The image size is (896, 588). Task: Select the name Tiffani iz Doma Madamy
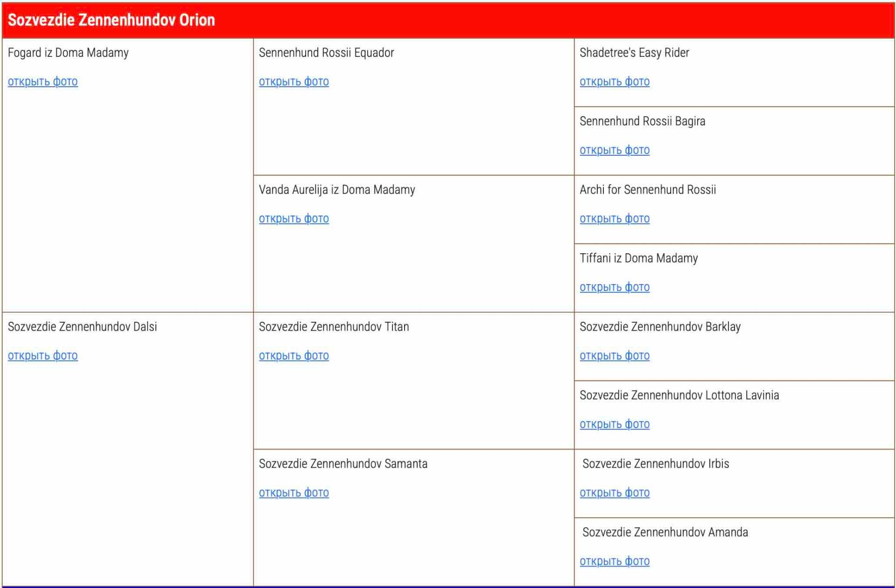[639, 258]
